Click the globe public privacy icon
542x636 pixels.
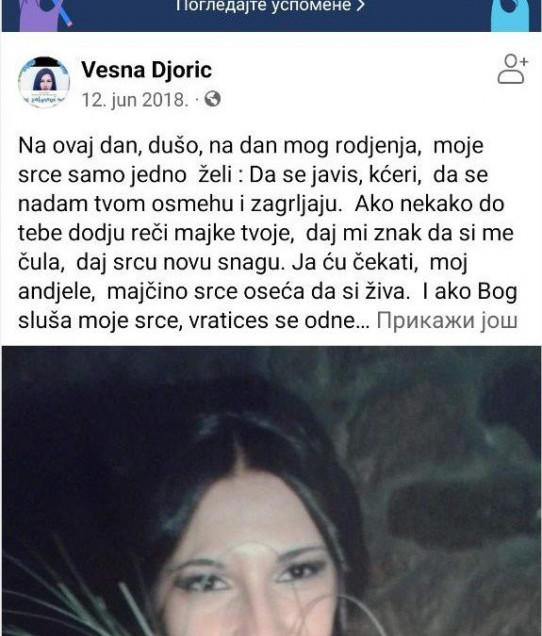click(x=213, y=99)
